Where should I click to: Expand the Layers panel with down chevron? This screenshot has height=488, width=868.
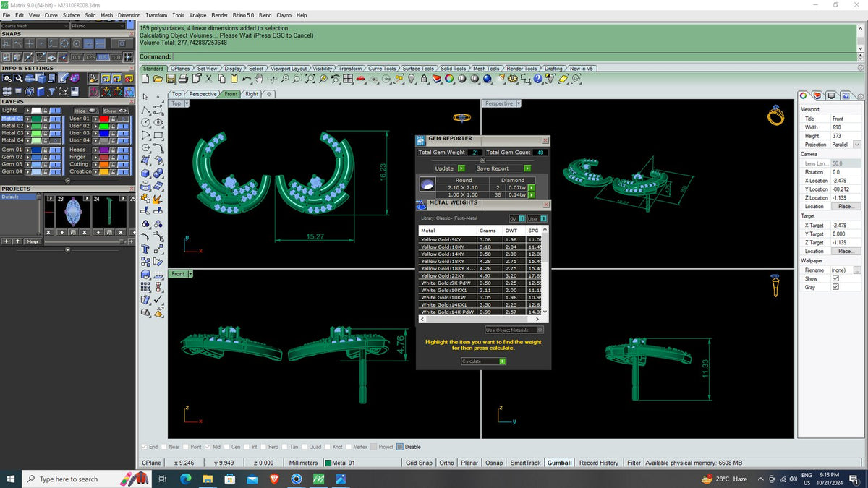(67, 181)
